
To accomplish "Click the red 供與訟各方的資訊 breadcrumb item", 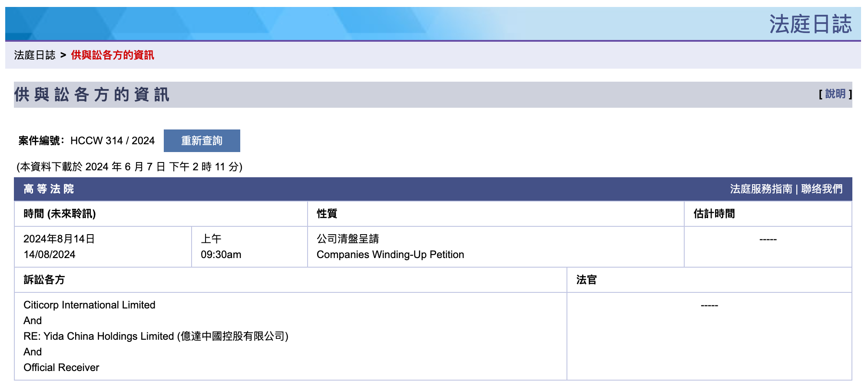I will point(113,55).
